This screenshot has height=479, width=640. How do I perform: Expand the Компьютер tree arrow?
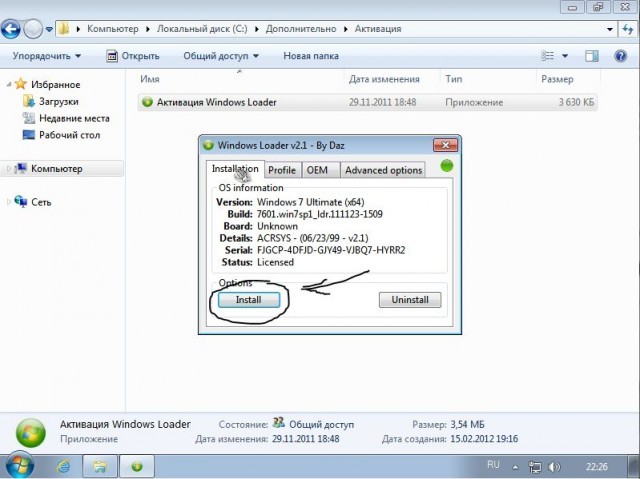pos(9,169)
